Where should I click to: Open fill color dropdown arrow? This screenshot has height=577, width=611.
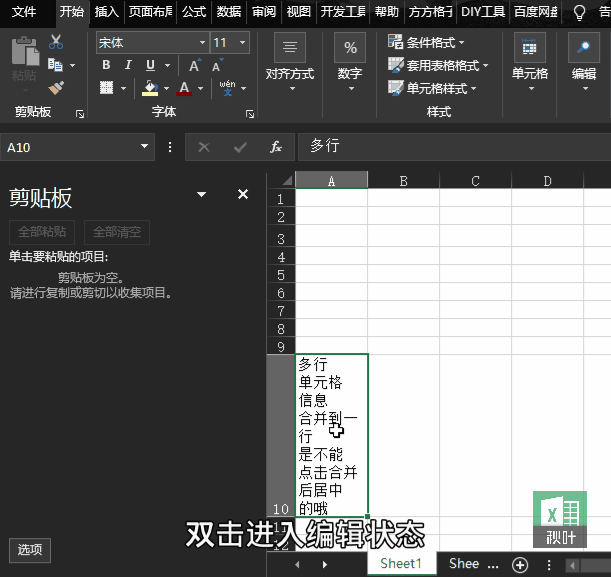166,88
